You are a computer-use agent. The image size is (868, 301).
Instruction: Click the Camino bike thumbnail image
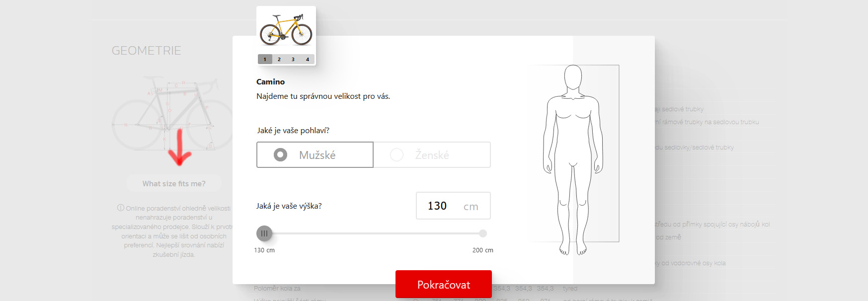click(x=286, y=29)
